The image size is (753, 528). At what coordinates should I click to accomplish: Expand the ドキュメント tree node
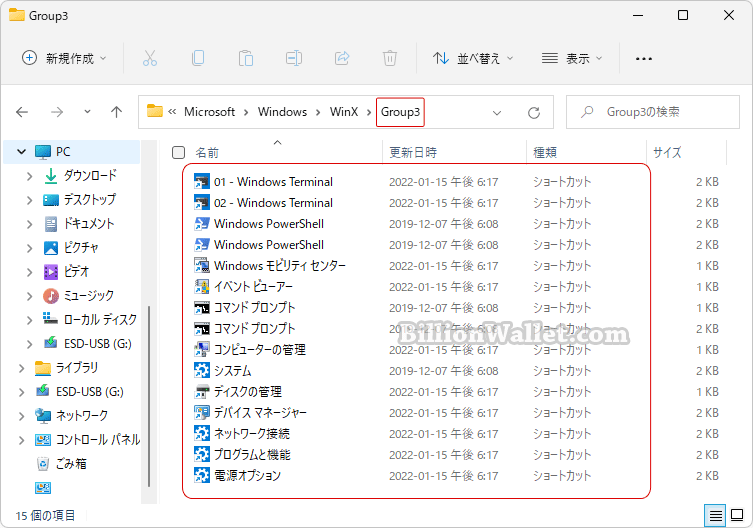[x=29, y=224]
